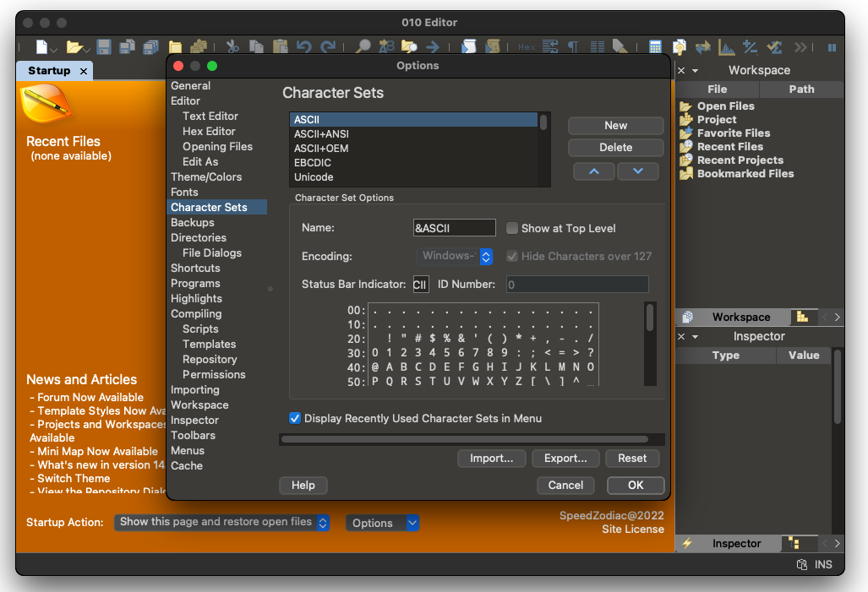Click the Name input field
Screen dimensions: 868x592
point(454,228)
